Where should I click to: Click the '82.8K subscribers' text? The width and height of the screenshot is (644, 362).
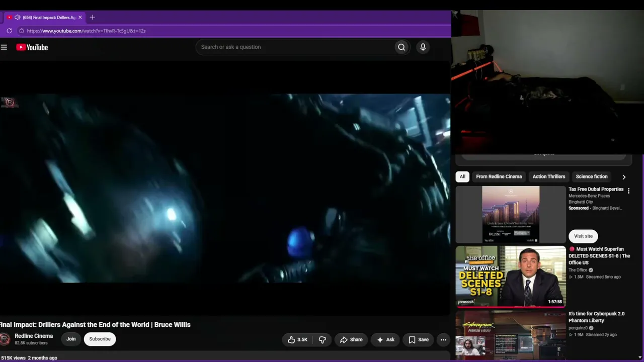click(x=31, y=343)
